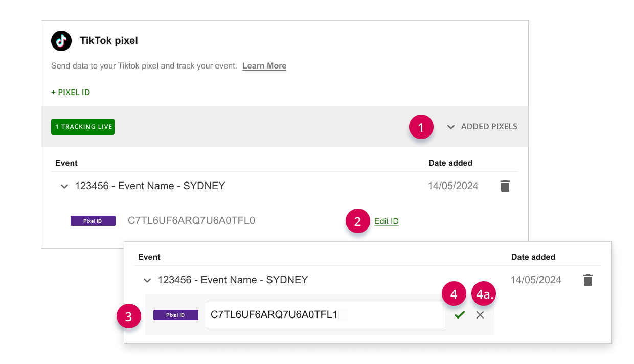Open the Learn More link
The width and height of the screenshot is (634, 364).
[264, 66]
